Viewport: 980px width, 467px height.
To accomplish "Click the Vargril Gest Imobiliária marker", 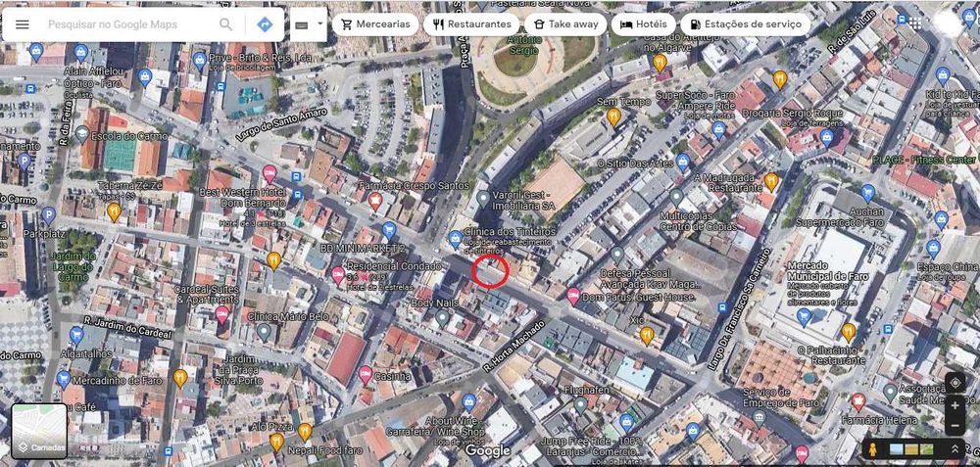I will pyautogui.click(x=482, y=200).
